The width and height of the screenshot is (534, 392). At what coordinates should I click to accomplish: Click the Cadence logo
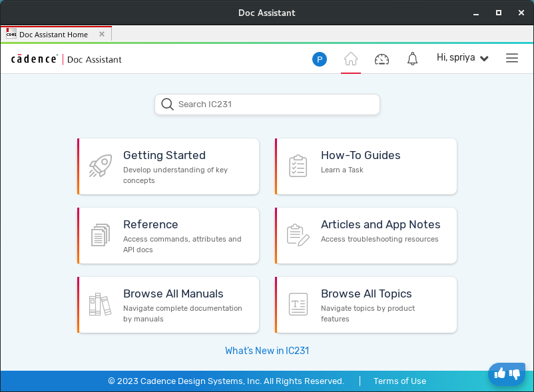34,59
